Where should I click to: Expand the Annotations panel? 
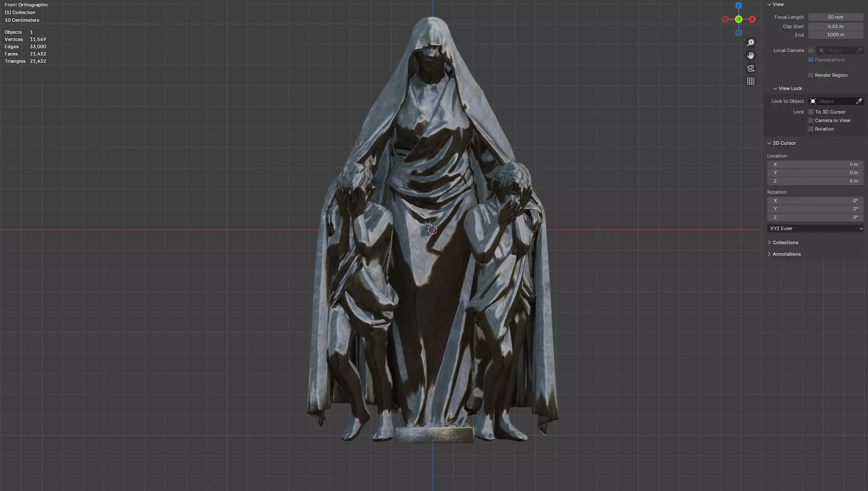[x=769, y=254]
